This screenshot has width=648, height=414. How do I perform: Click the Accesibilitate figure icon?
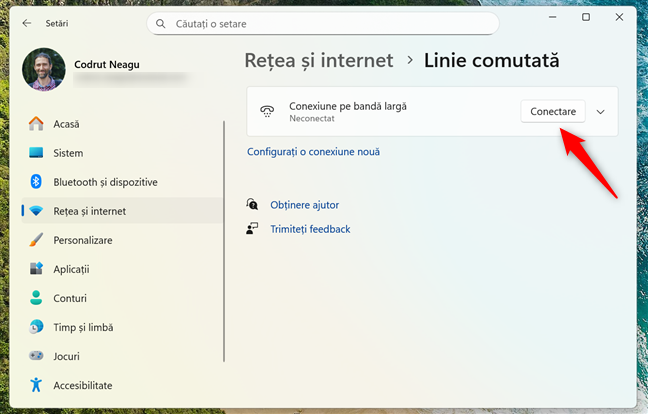pyautogui.click(x=36, y=385)
